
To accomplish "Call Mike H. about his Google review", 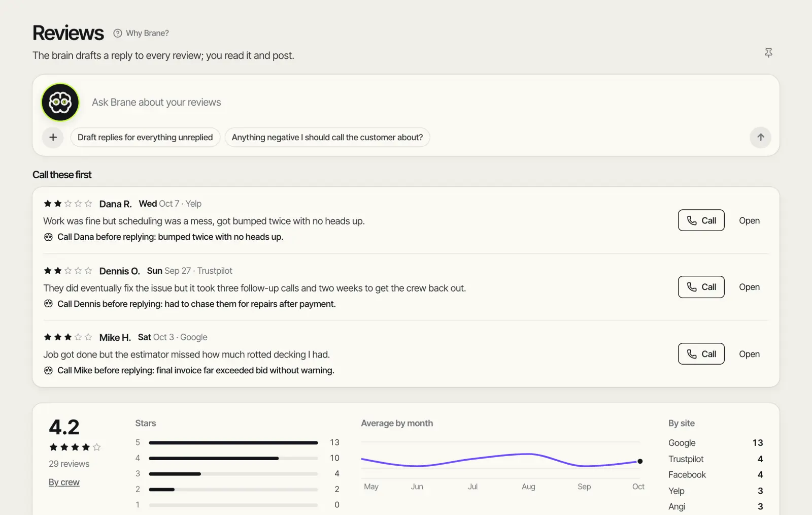I will click(x=701, y=354).
